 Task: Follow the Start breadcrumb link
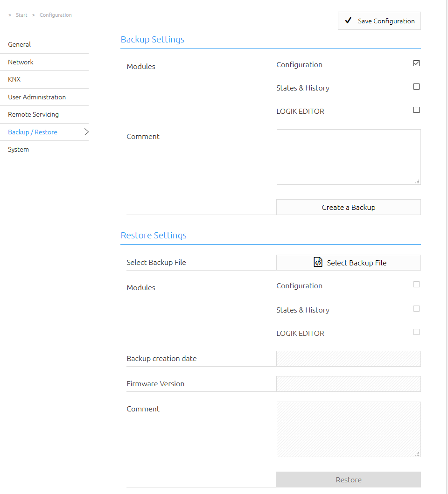(x=21, y=15)
